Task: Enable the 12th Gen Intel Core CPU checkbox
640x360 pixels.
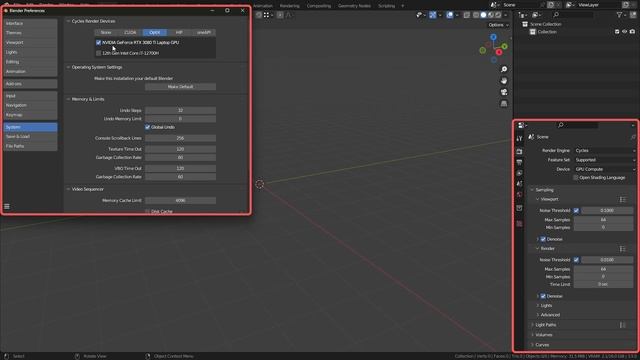Action: [x=98, y=53]
